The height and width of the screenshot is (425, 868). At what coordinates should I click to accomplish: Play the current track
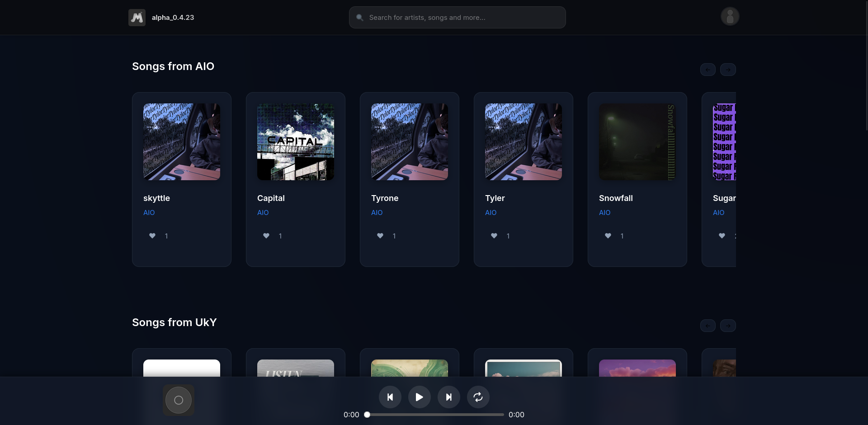(x=420, y=397)
